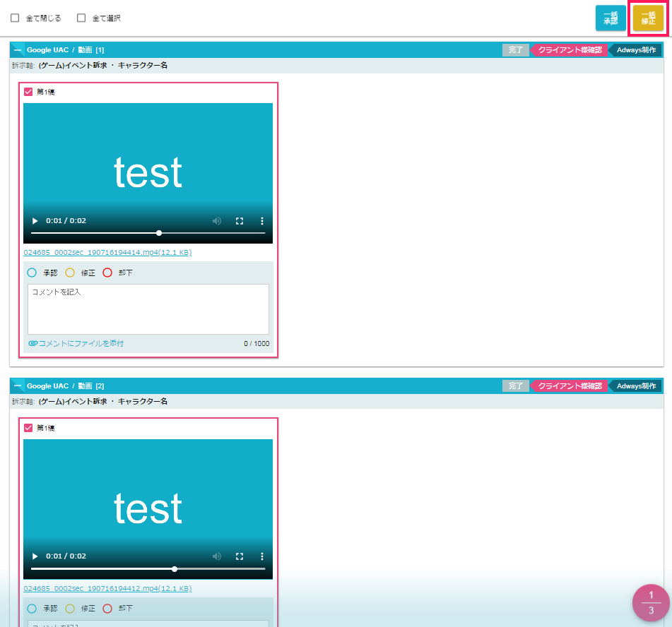This screenshot has width=672, height=627.
Task: Collapse the Google UAC / 動画 [2] section
Action: (x=18, y=386)
